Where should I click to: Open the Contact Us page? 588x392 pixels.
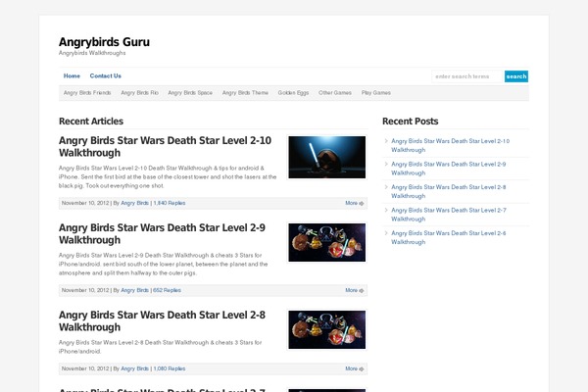pos(106,75)
